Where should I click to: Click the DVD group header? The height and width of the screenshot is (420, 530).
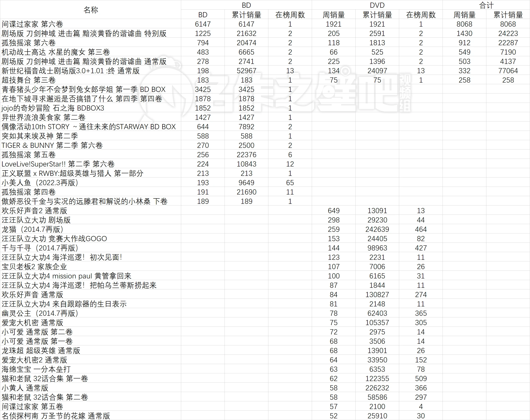pyautogui.click(x=377, y=5)
